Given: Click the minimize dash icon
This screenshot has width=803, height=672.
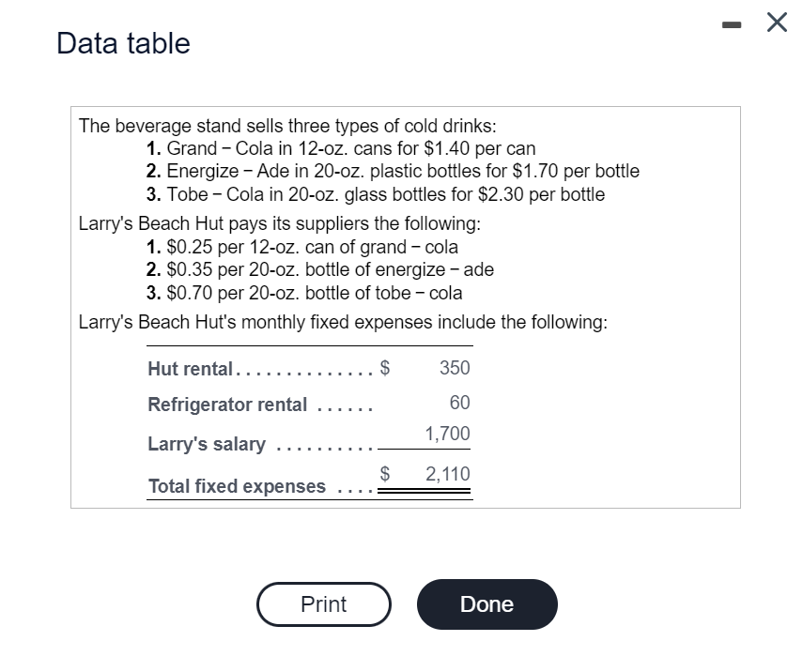Looking at the screenshot, I should pyautogui.click(x=731, y=23).
